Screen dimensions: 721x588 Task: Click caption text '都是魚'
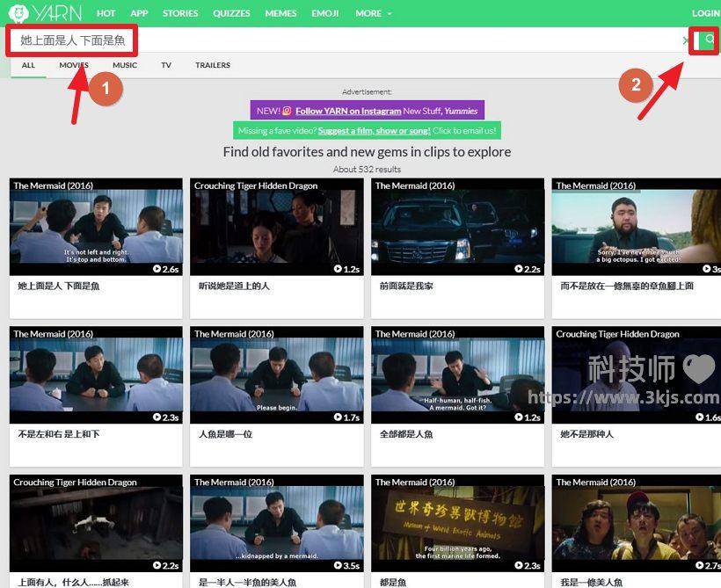coord(393,583)
